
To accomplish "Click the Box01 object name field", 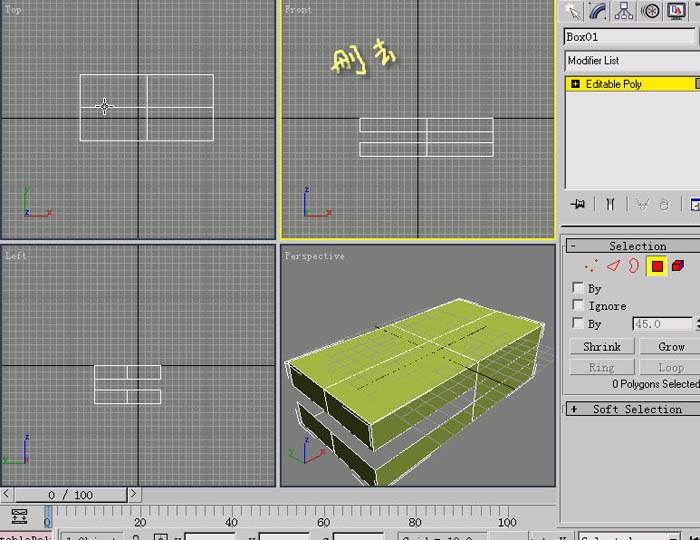I will tap(629, 37).
